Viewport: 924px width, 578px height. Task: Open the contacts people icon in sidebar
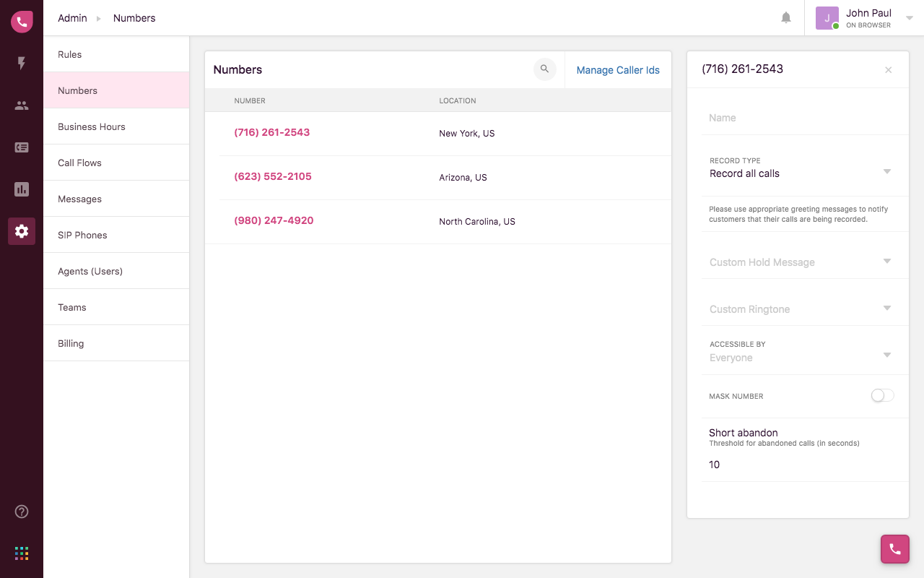[22, 105]
